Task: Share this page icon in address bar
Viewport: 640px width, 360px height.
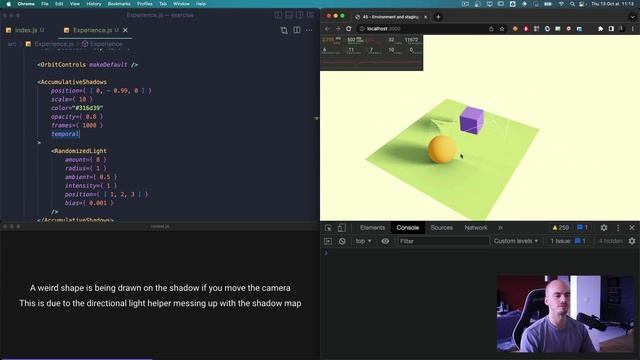Action: [x=491, y=29]
